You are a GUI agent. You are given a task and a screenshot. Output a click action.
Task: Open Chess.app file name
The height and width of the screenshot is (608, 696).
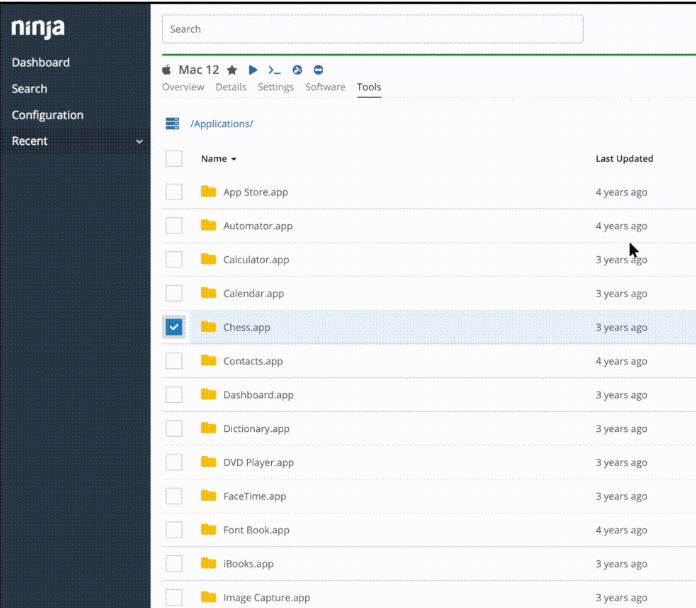247,327
